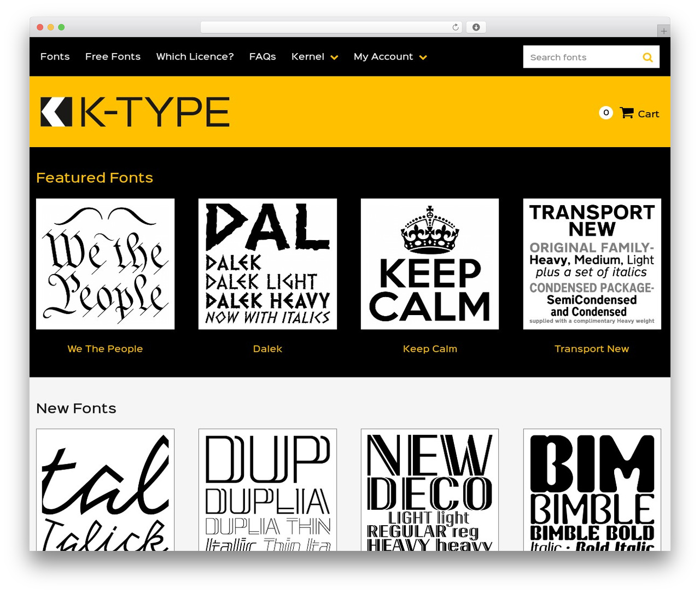700x593 pixels.
Task: Open the Keep Calm font link
Action: [430, 348]
